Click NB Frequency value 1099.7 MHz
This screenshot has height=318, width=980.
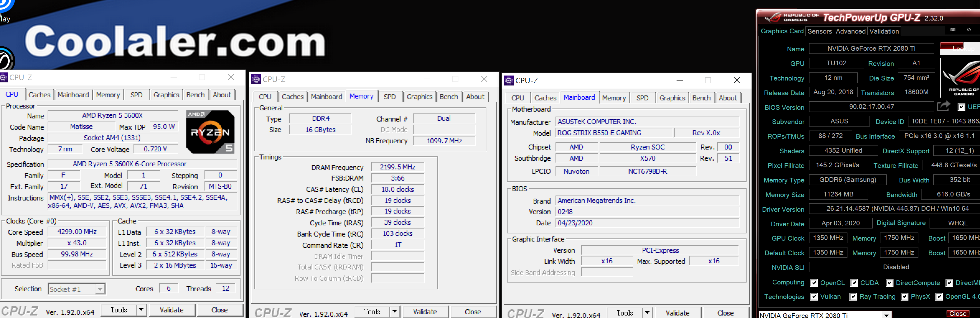444,141
